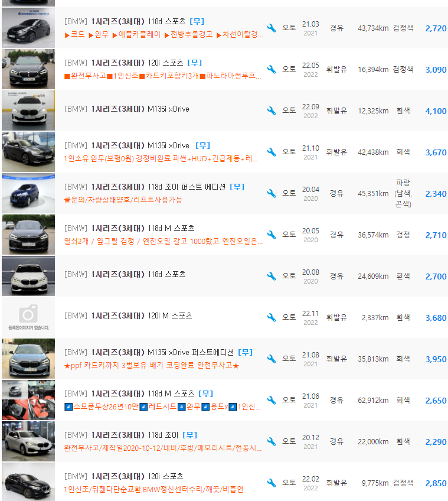Open listing title 118d M 스포츠 with 36,574km
The image size is (448, 501).
[129, 228]
